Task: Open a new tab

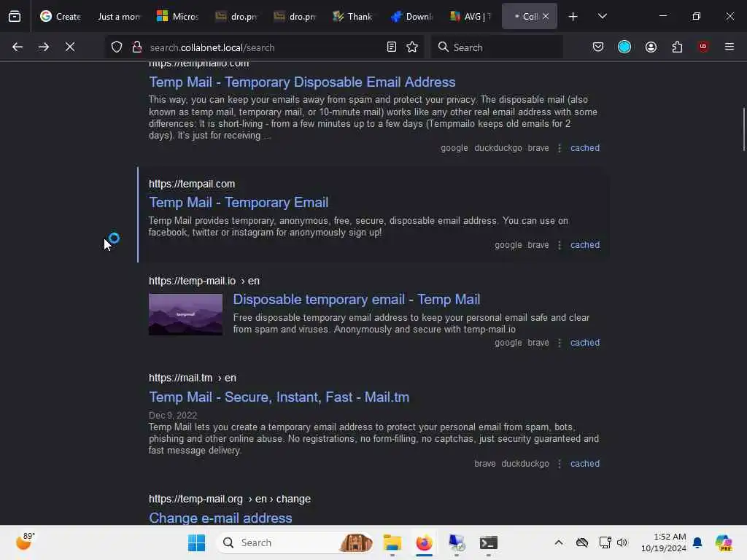Action: pyautogui.click(x=573, y=17)
